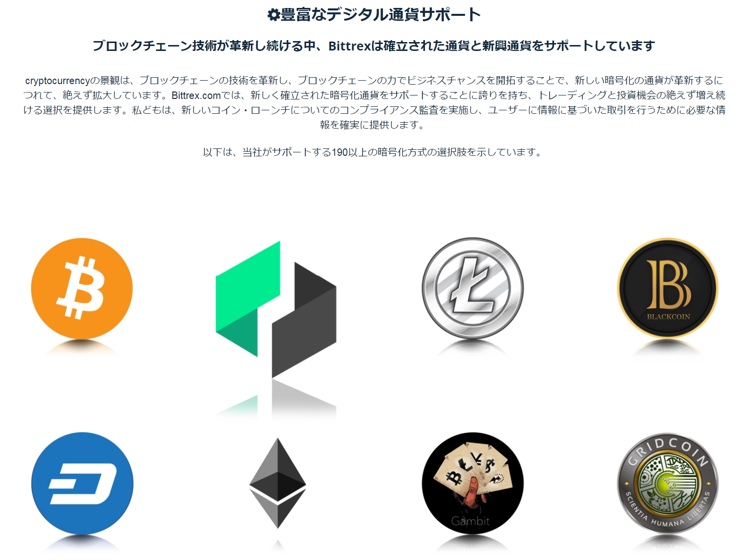Click the bold Bittrex subheading about supported currencies

tap(374, 46)
